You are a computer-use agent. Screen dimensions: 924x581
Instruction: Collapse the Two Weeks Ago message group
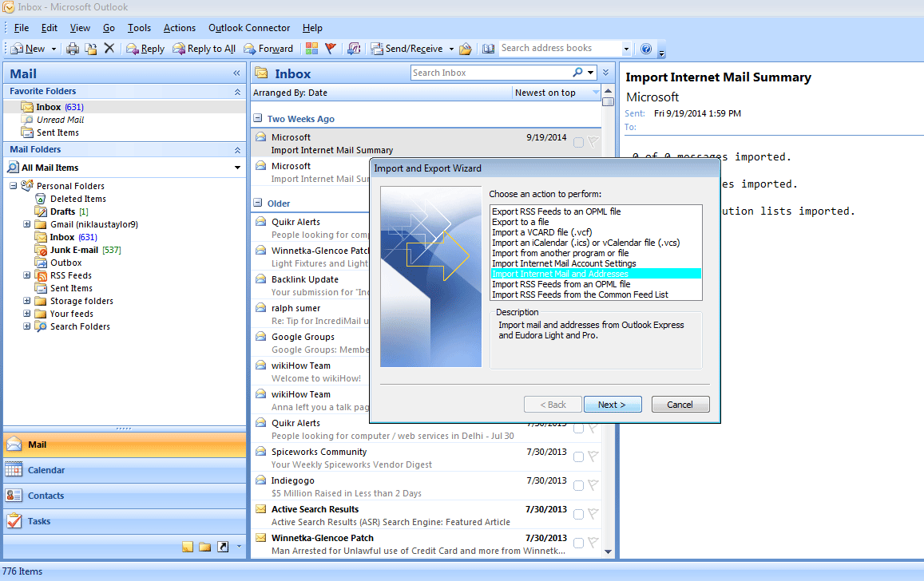click(257, 118)
